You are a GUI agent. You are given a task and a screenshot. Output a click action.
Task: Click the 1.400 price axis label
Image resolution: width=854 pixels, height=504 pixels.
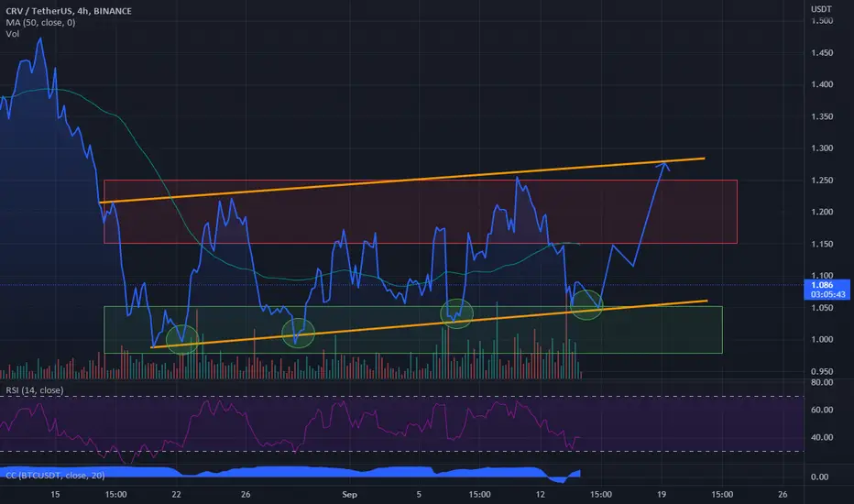click(x=822, y=84)
